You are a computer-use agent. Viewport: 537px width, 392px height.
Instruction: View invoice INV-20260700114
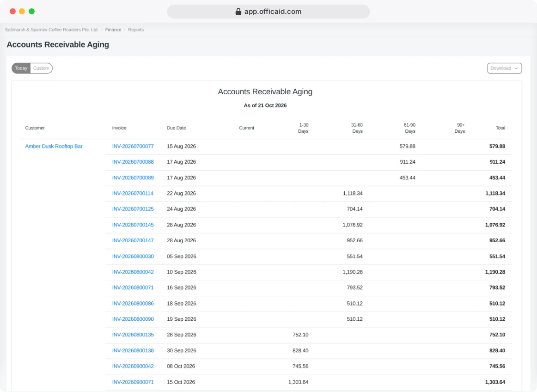(x=133, y=194)
